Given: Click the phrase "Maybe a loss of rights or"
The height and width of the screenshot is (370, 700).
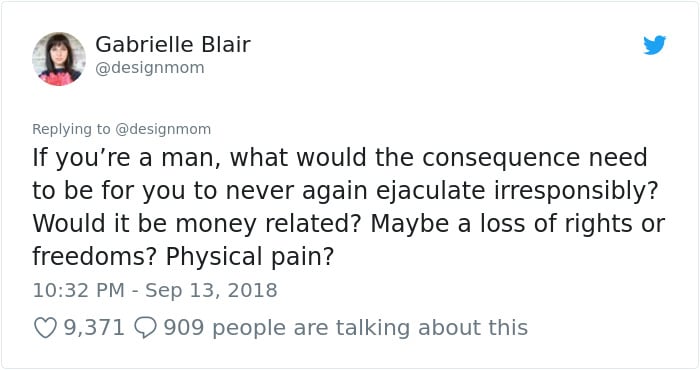Looking at the screenshot, I should (518, 224).
